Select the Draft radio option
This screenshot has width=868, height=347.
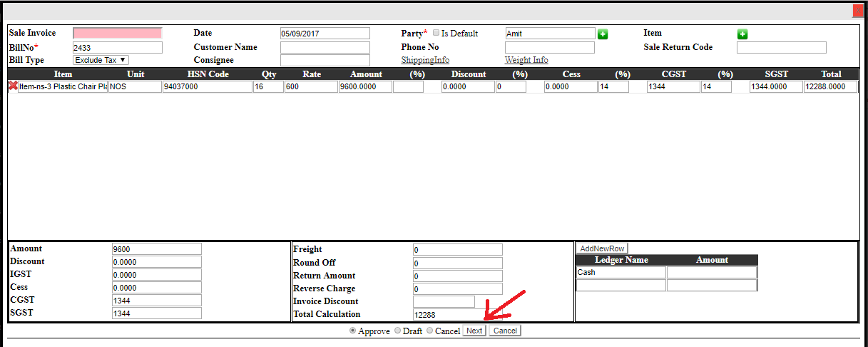coord(398,331)
